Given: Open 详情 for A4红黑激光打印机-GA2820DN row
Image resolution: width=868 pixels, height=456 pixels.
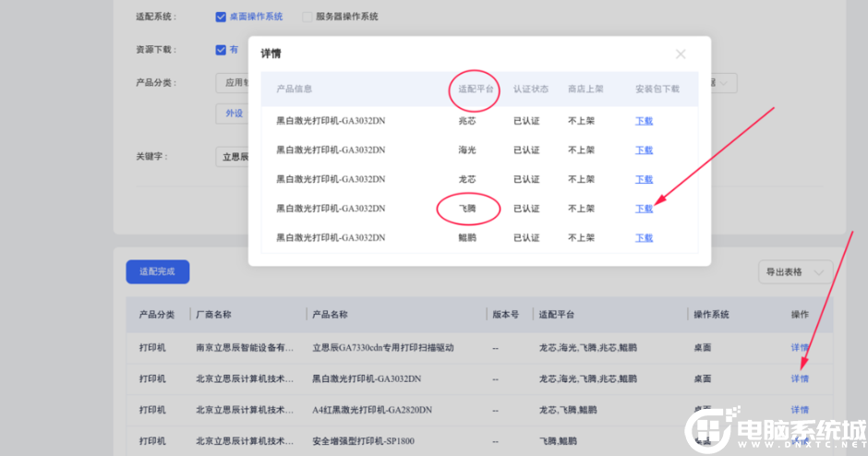Looking at the screenshot, I should pos(800,409).
